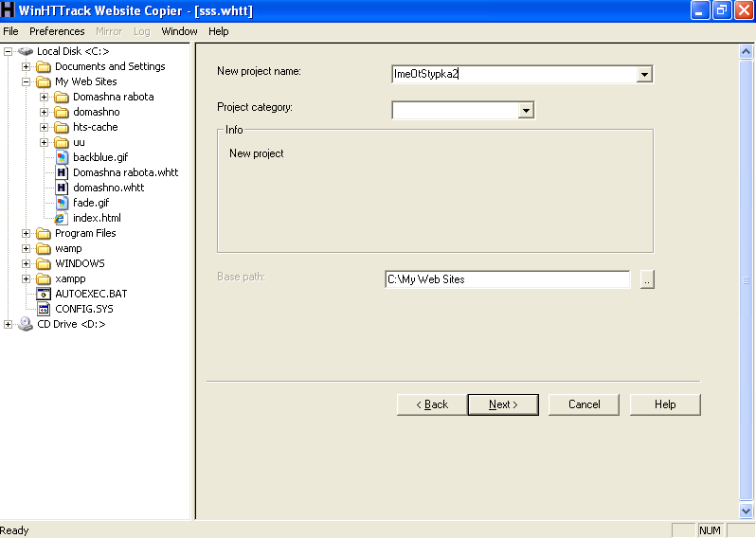The image size is (756, 538).
Task: Go back with the Back button
Action: [431, 404]
